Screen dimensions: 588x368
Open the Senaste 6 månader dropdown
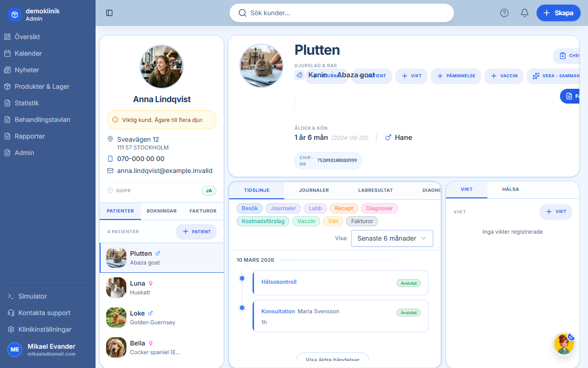tap(392, 238)
